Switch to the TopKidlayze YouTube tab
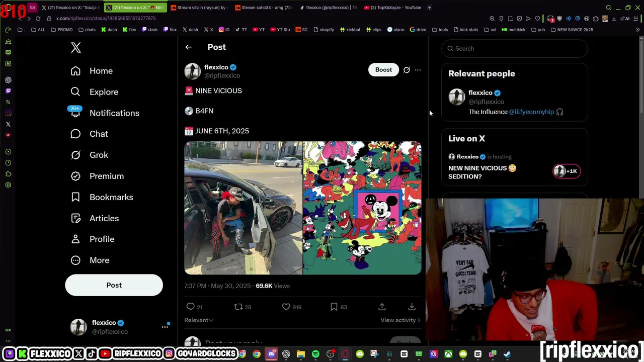The image size is (644, 362). [x=393, y=8]
